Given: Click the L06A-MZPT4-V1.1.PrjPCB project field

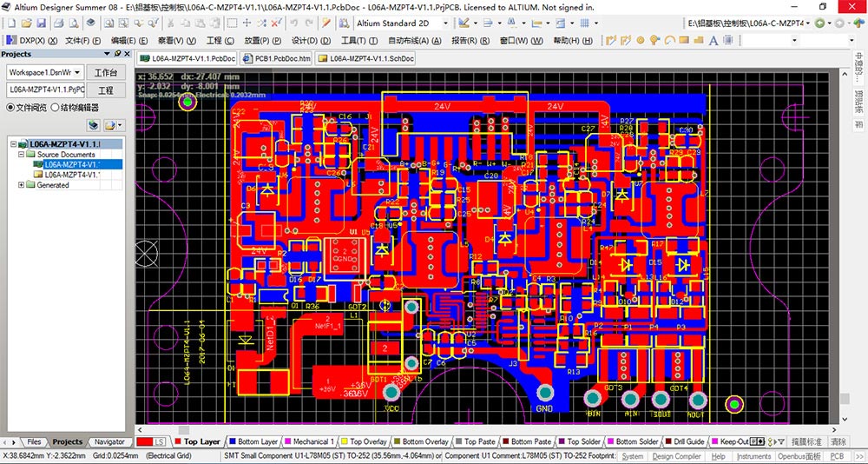Looking at the screenshot, I should (x=46, y=89).
